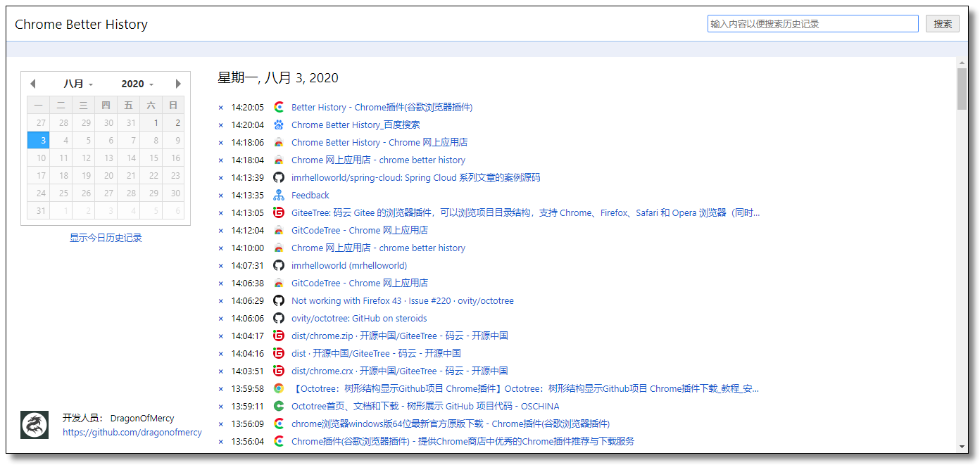Click favicon of Better History - Chrome插件 row
Image resolution: width=980 pixels, height=465 pixels.
(x=279, y=108)
